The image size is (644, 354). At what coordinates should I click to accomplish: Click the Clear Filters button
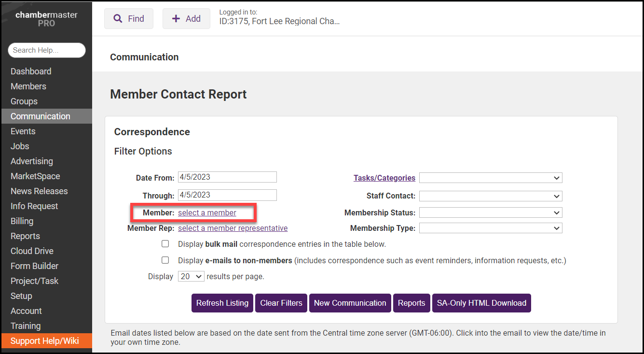click(281, 303)
